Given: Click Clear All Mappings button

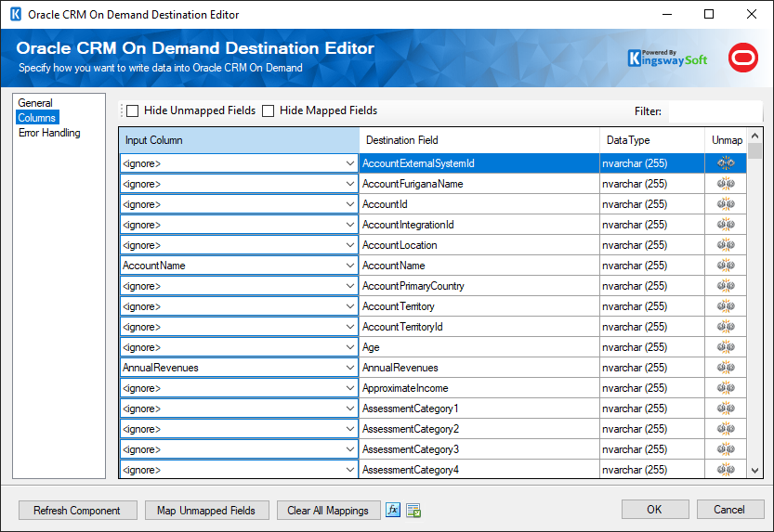Looking at the screenshot, I should click(x=328, y=511).
